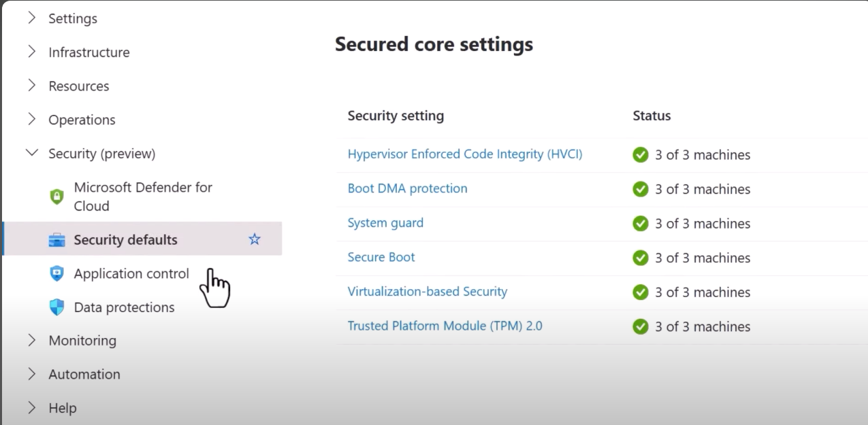Image resolution: width=868 pixels, height=425 pixels.
Task: Open the Virtualization-based Security link
Action: click(427, 291)
